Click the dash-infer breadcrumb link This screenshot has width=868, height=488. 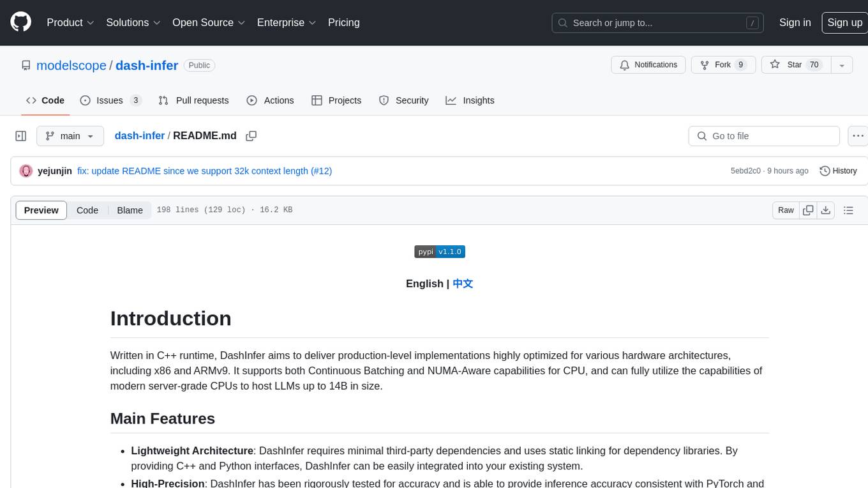coord(140,136)
